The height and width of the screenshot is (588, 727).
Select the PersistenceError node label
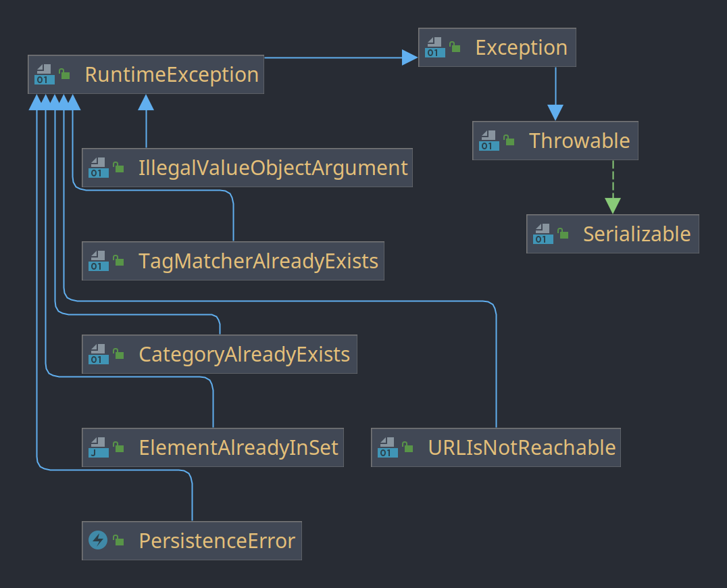tap(217, 541)
